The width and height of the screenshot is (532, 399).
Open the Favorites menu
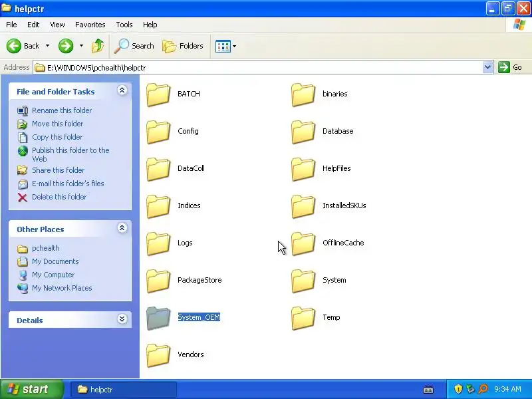[90, 25]
